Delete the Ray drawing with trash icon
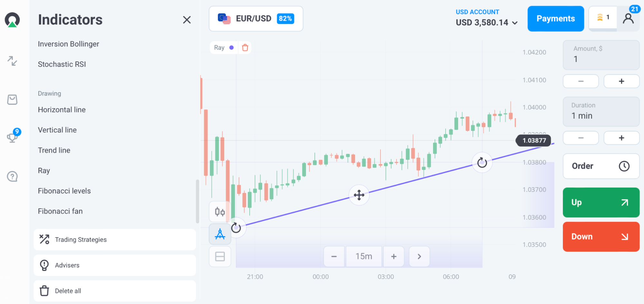 [245, 48]
